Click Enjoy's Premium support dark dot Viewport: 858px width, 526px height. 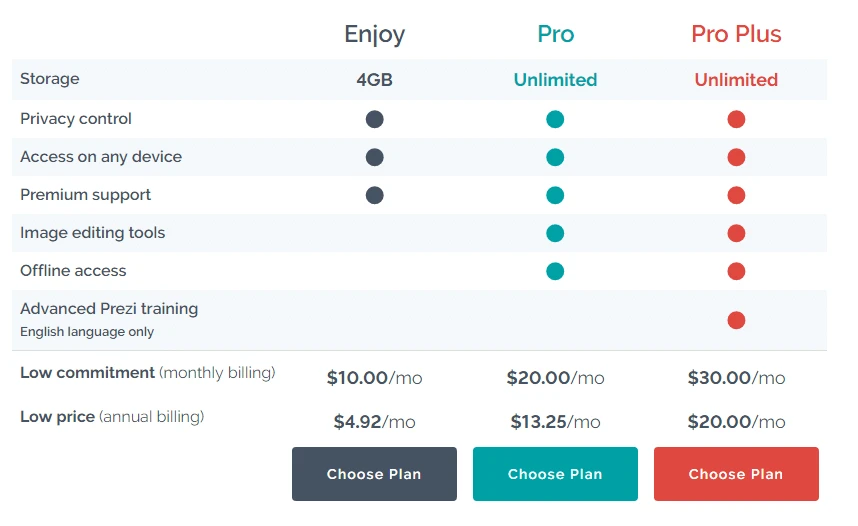click(x=375, y=195)
